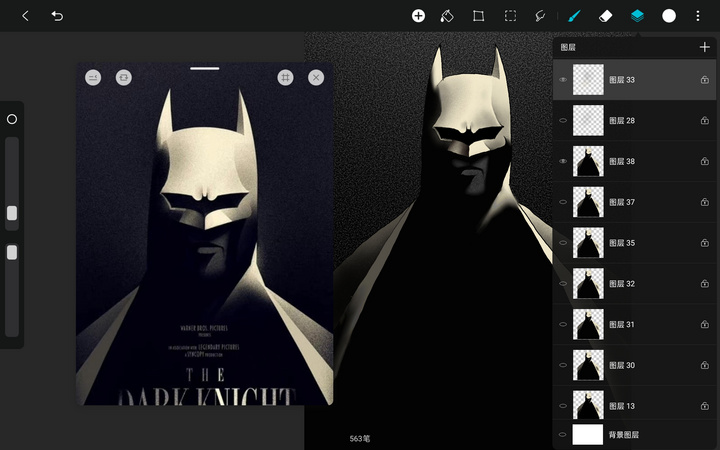This screenshot has width=720, height=450.
Task: Show layer 图层 31
Action: pos(562,325)
